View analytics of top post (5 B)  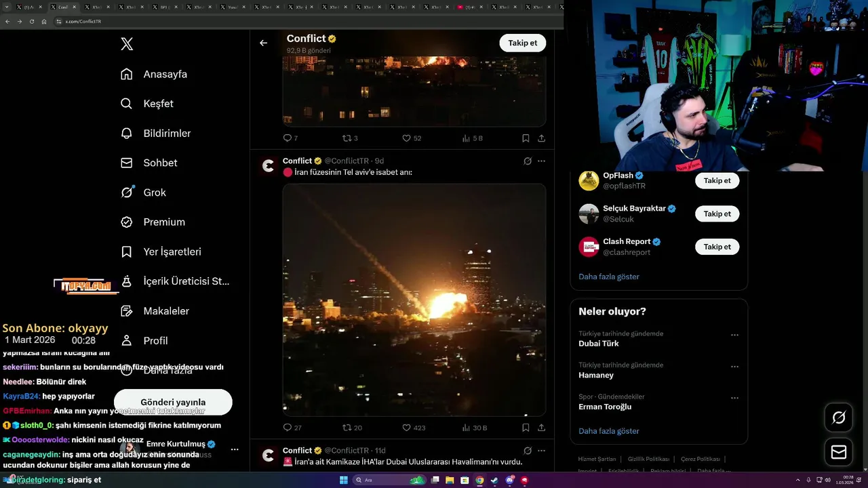[x=472, y=138]
